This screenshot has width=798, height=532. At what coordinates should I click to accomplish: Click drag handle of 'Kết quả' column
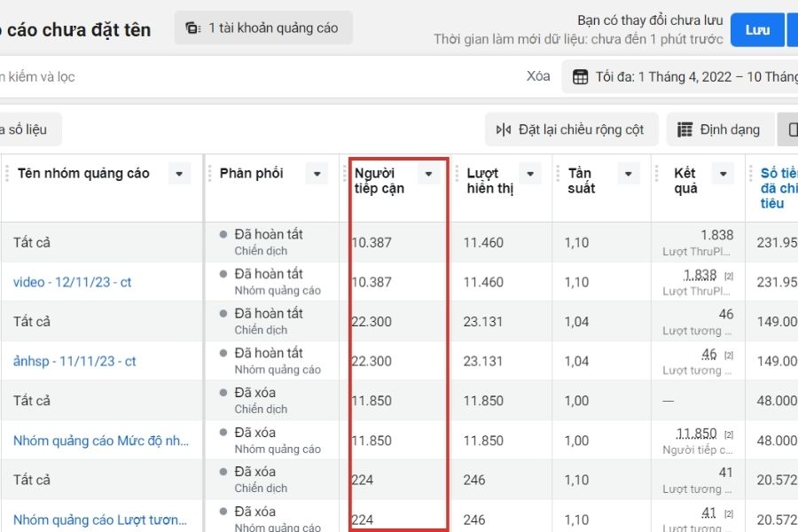656,173
